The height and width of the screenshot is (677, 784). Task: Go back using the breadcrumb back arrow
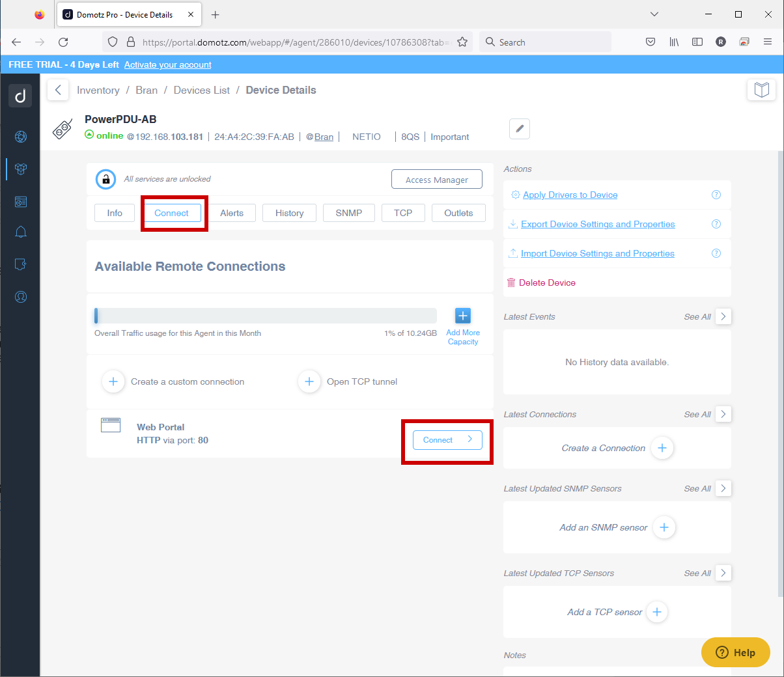point(58,90)
